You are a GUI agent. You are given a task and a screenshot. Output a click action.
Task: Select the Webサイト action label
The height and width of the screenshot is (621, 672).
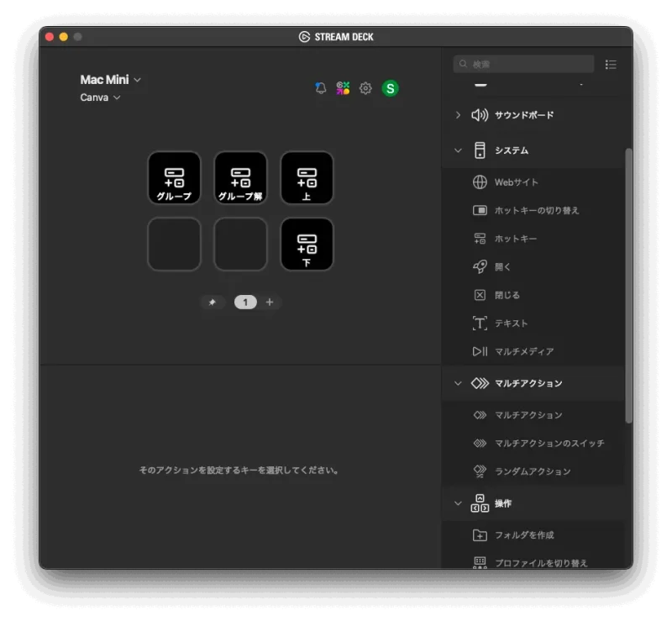tap(517, 182)
